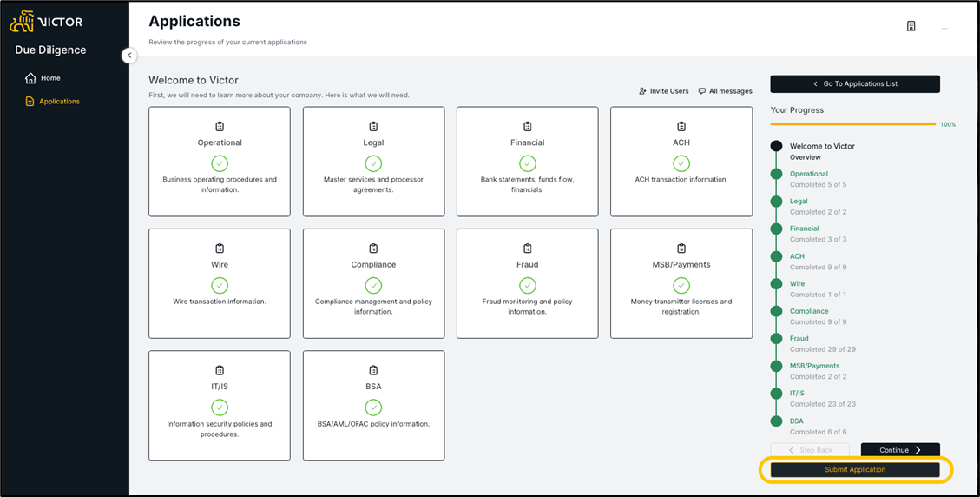Click the Continue button
Viewport: 980px width, 497px height.
pyautogui.click(x=901, y=450)
